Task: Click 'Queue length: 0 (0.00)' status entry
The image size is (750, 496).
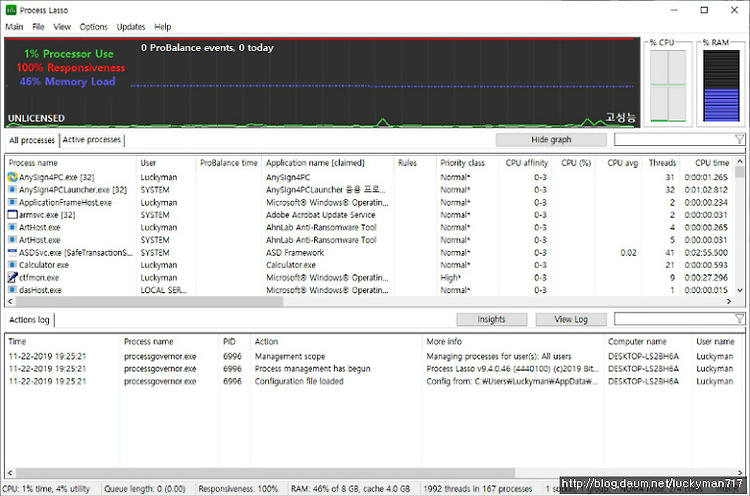Action: pyautogui.click(x=144, y=489)
